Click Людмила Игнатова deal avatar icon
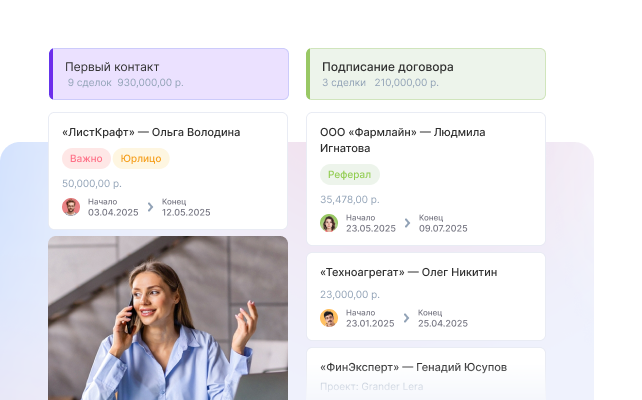The image size is (642, 400). point(329,223)
